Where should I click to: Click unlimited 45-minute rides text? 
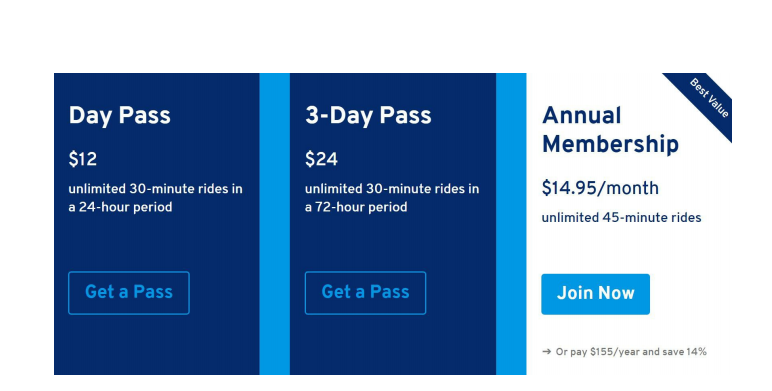(621, 218)
